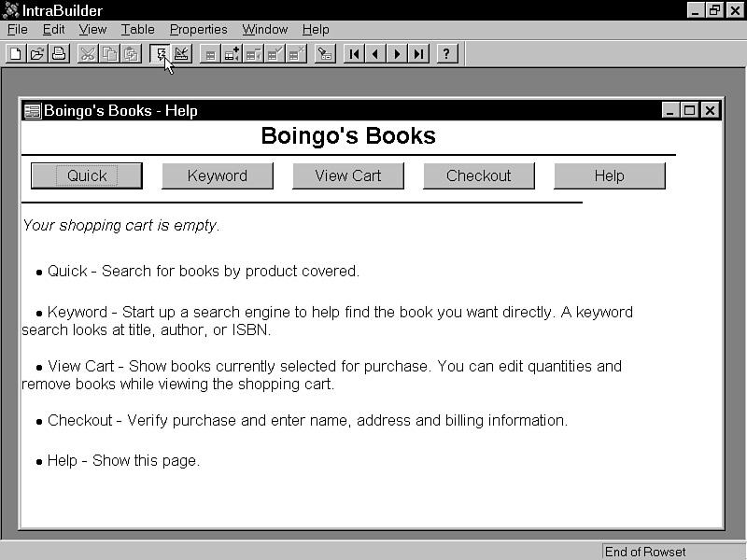
Task: Click the 'Help - Show this page.' bullet text
Action: [x=123, y=460]
